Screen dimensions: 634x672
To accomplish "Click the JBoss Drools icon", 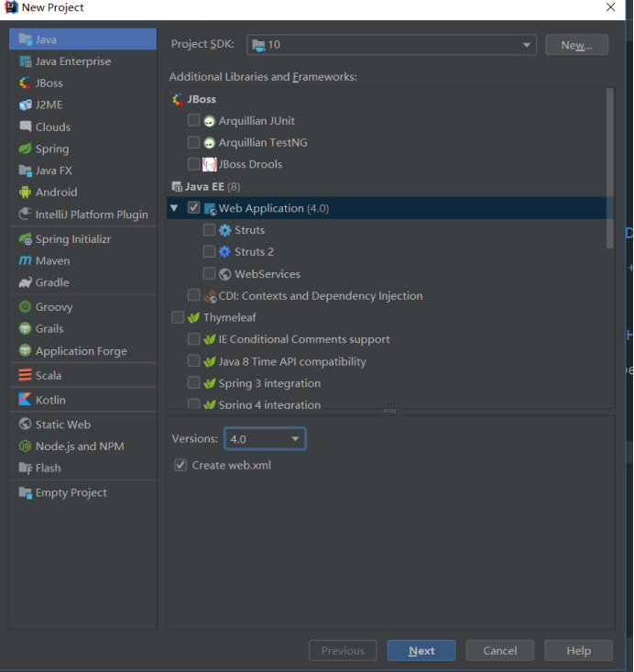I will 209,165.
